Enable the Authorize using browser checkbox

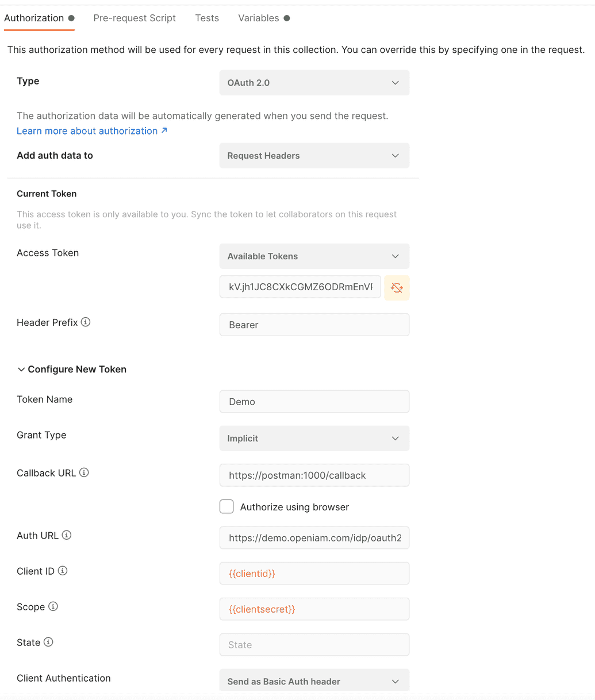coord(227,506)
